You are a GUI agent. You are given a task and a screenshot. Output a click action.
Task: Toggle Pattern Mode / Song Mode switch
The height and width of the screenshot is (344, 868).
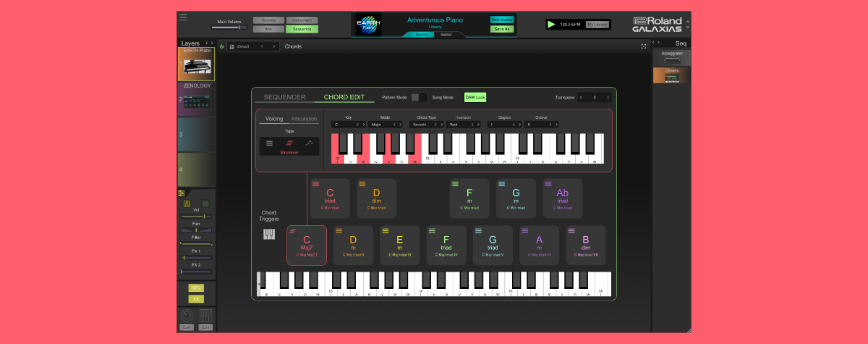click(x=419, y=97)
